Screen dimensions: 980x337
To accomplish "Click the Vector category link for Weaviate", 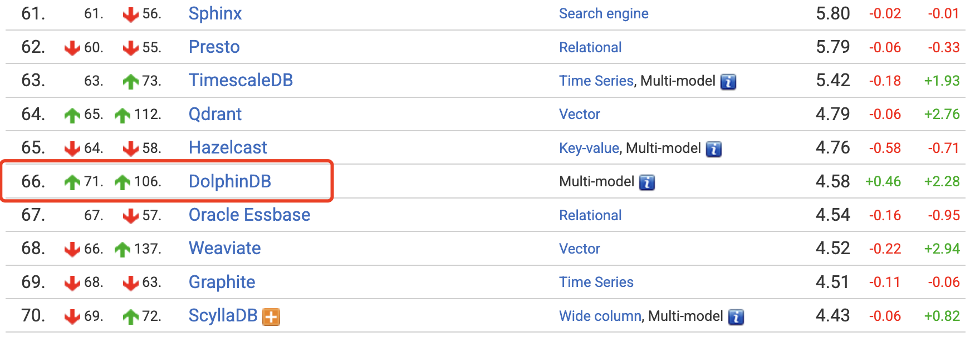I will click(579, 249).
